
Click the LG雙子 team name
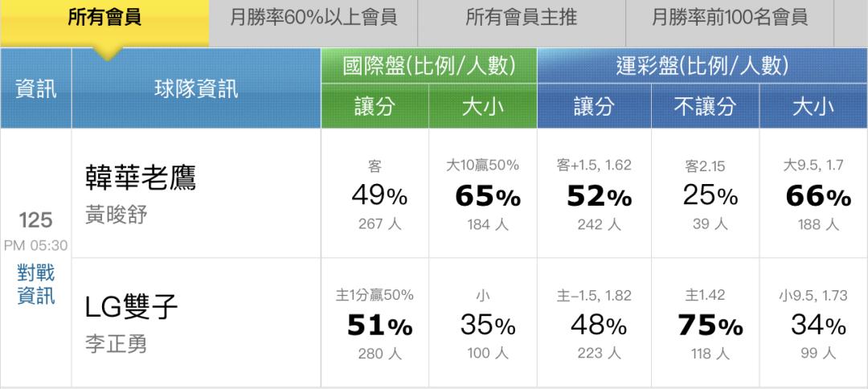tap(131, 307)
